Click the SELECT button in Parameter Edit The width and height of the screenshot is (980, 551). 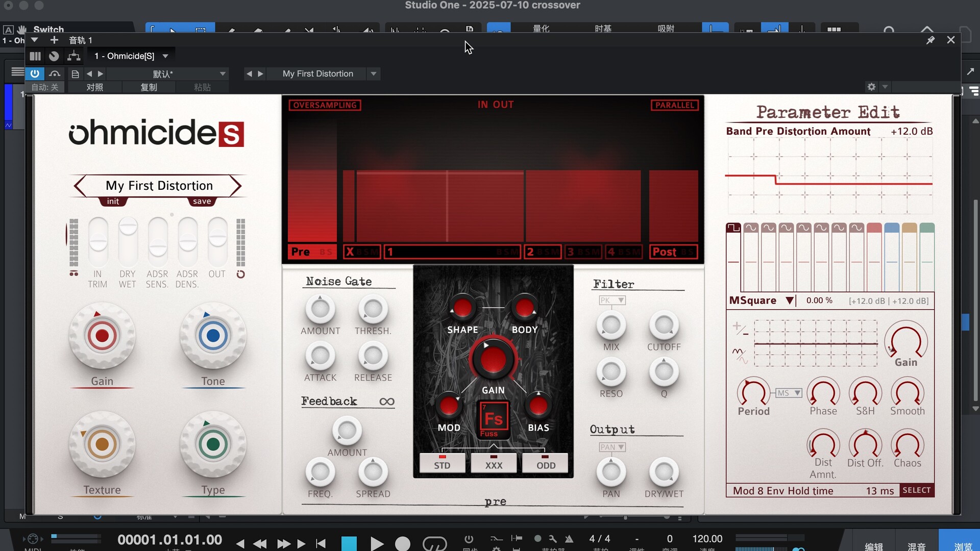(916, 490)
